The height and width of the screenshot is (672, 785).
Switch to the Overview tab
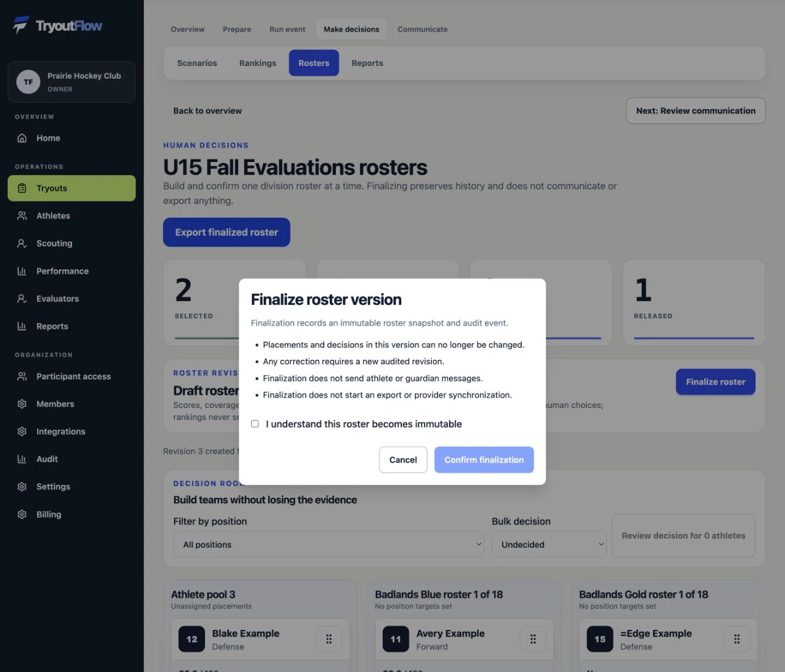coord(188,29)
